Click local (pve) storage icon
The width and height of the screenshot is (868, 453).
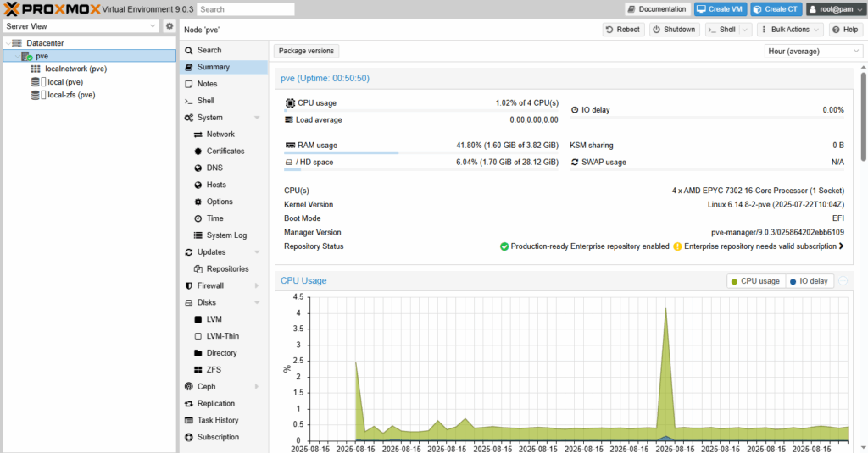(36, 82)
